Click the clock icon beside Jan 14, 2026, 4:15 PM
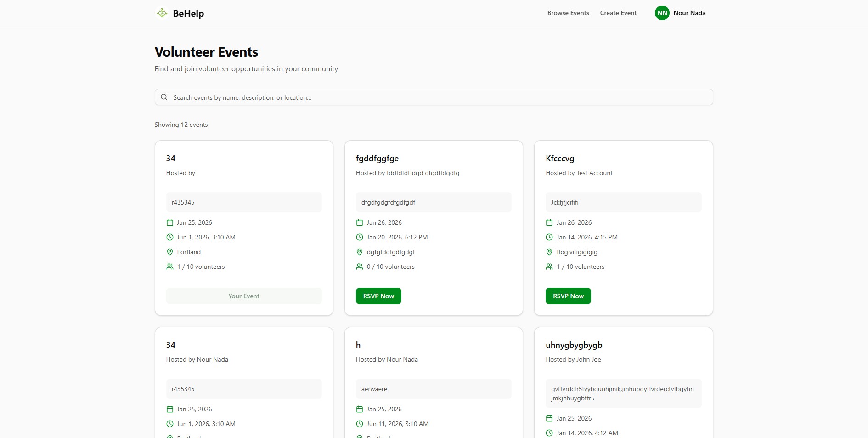 coord(549,237)
